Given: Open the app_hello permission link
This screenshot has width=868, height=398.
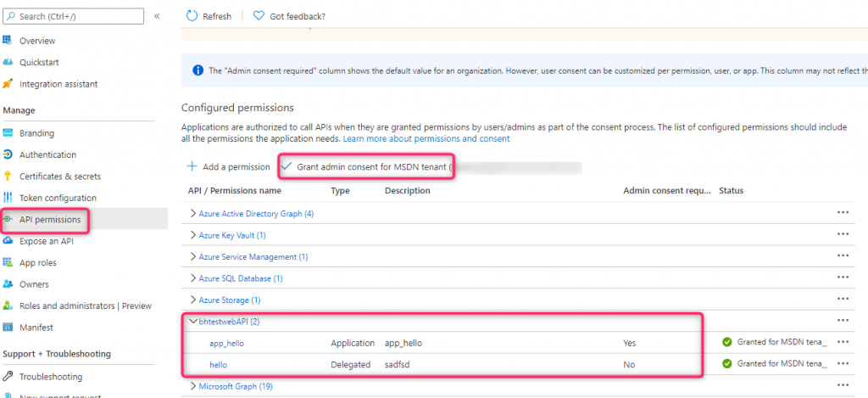Looking at the screenshot, I should [227, 343].
